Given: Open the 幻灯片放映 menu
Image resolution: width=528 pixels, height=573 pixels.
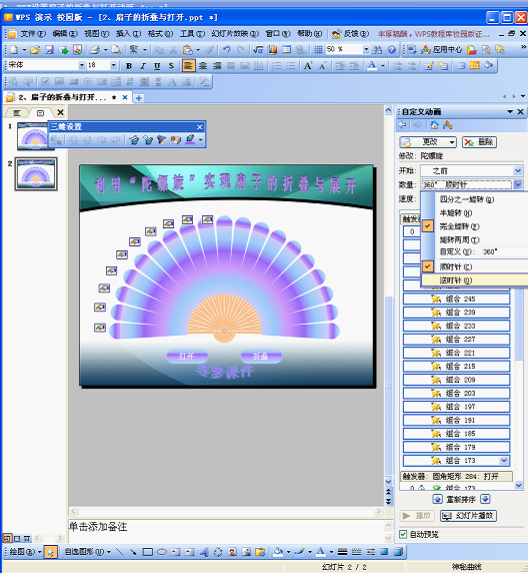Looking at the screenshot, I should (235, 34).
